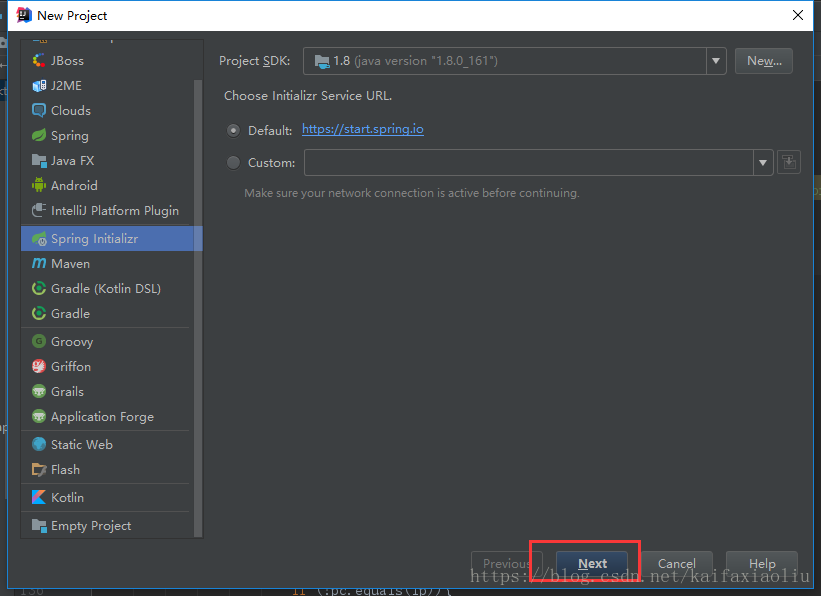Viewport: 821px width, 596px height.
Task: Select Java FX project type
Action: [x=107, y=160]
